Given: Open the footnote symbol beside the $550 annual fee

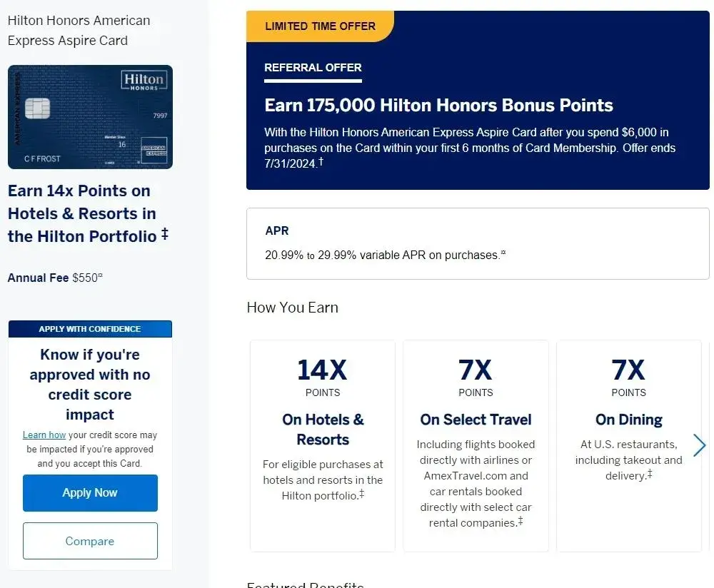Looking at the screenshot, I should click(101, 277).
